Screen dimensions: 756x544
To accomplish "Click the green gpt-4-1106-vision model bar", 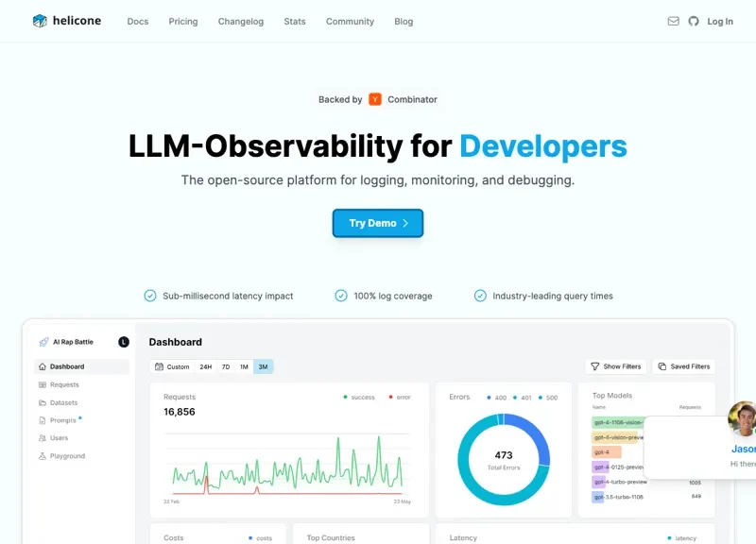I will [618, 422].
